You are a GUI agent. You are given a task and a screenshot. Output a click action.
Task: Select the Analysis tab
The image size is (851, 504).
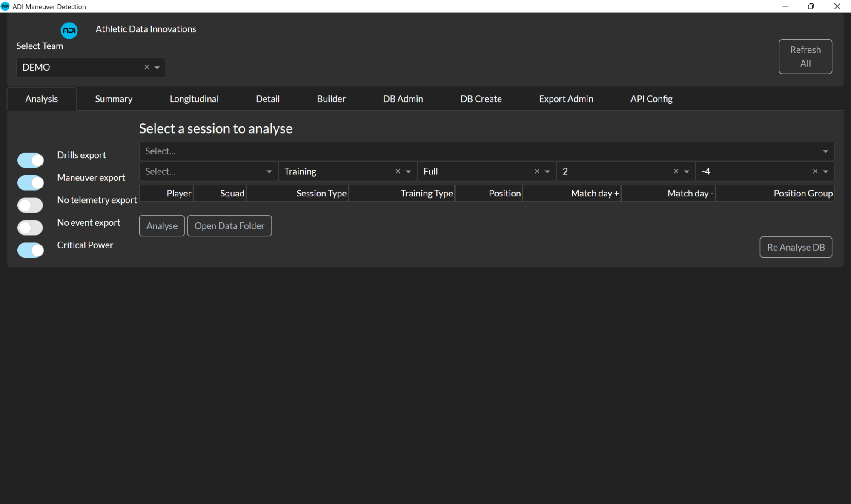pyautogui.click(x=42, y=99)
